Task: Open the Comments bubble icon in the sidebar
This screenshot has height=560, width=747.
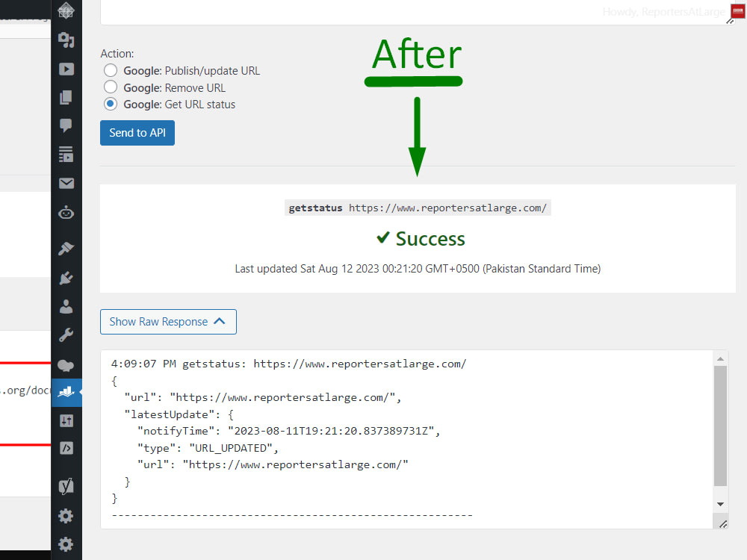Action: 66,125
